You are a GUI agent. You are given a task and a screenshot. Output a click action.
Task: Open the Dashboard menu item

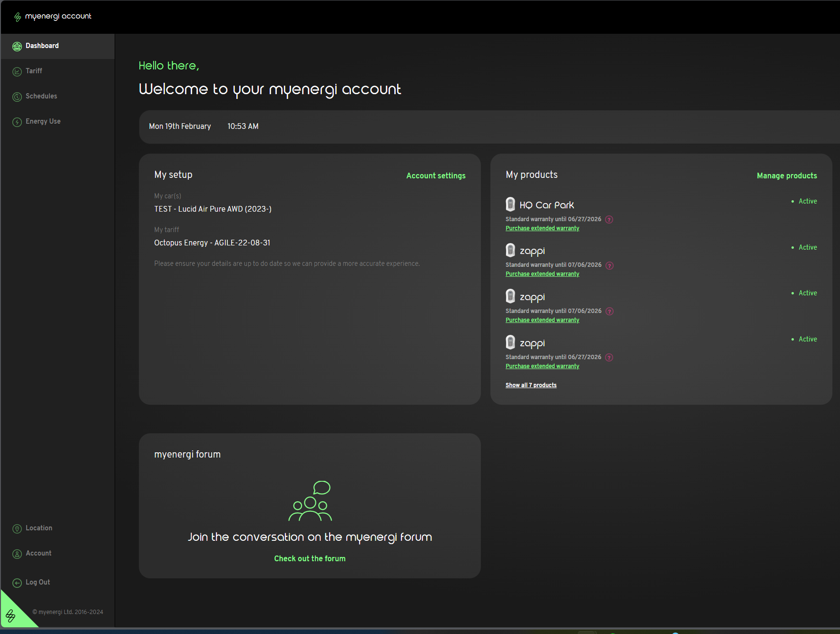(x=58, y=46)
